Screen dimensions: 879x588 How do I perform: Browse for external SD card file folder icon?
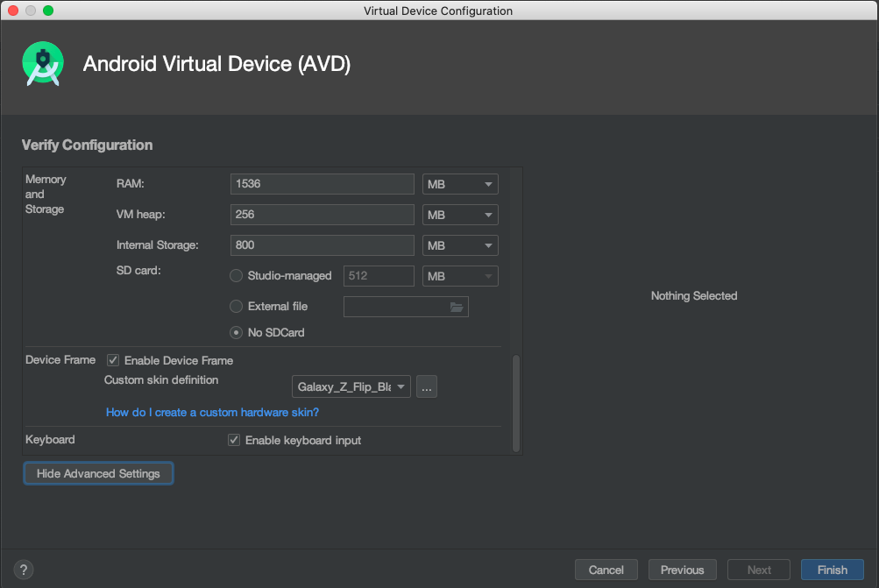pos(457,307)
